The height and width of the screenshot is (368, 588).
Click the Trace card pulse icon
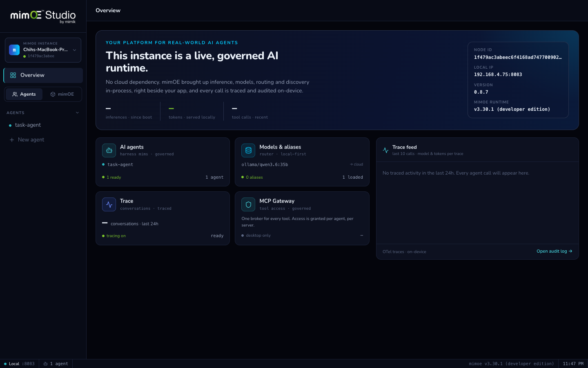[109, 204]
